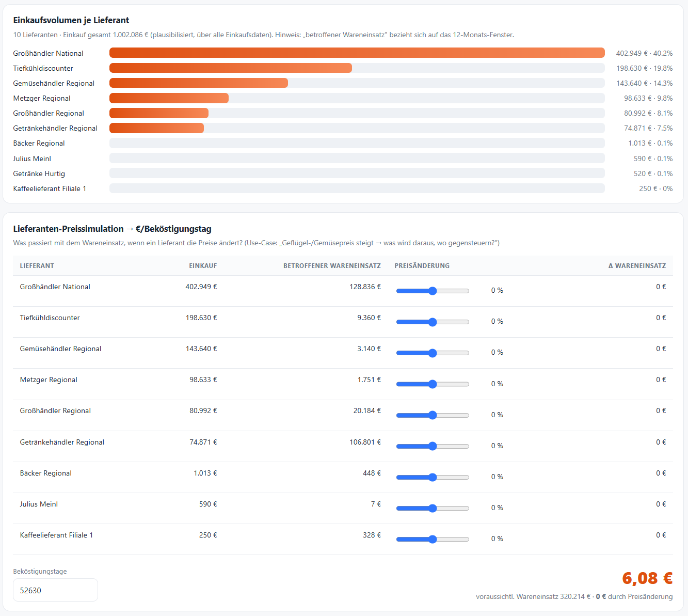This screenshot has height=616, width=688.
Task: Set the Gemüsehändler Regional price slider
Action: 433,353
